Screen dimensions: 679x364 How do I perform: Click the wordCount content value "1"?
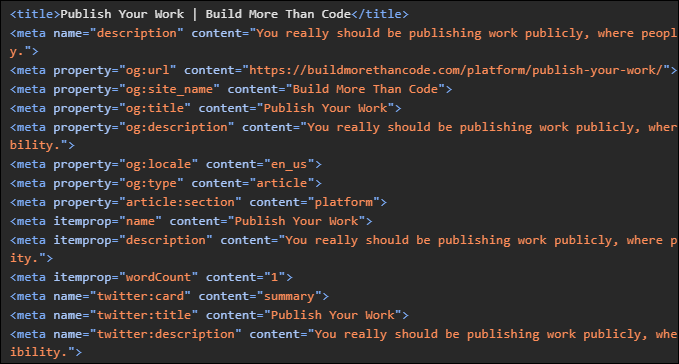[275, 277]
